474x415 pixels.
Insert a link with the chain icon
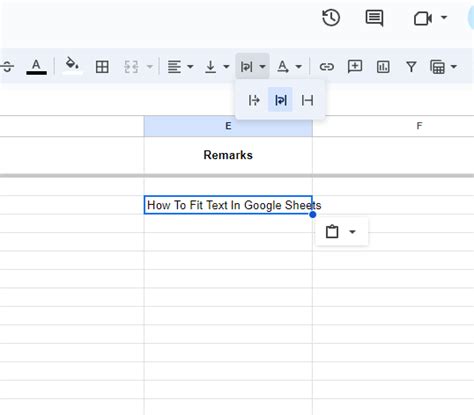point(327,67)
